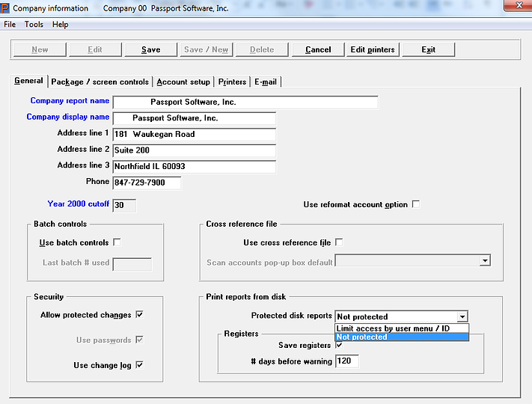532x404 pixels.
Task: Click the Edit toolbar button
Action: tap(95, 49)
